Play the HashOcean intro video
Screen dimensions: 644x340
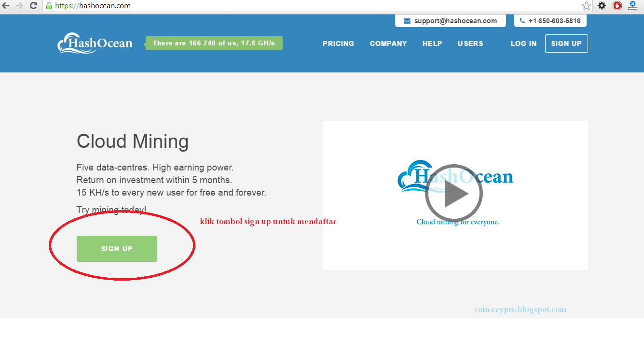click(453, 193)
